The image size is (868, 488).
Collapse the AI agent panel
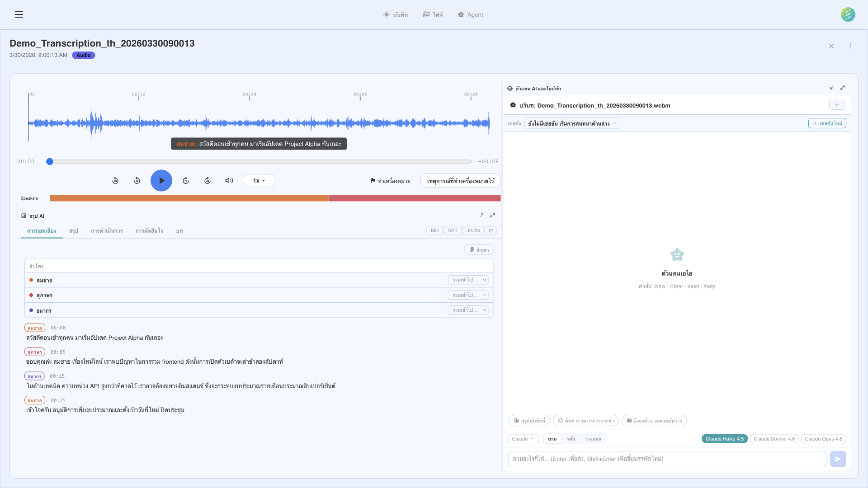tap(832, 88)
